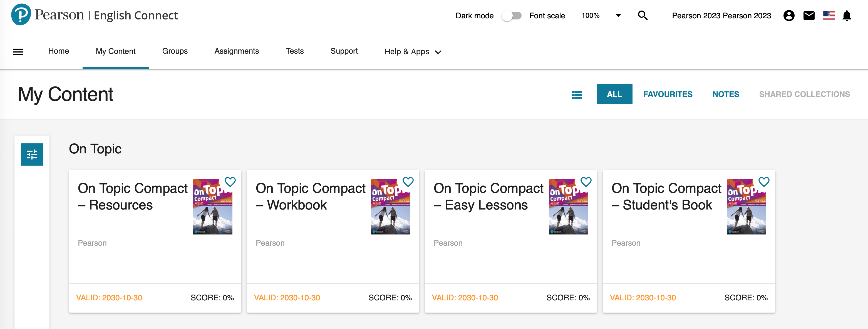This screenshot has height=329, width=868.
Task: Click the Pearson English Connect logo
Action: pos(94,15)
